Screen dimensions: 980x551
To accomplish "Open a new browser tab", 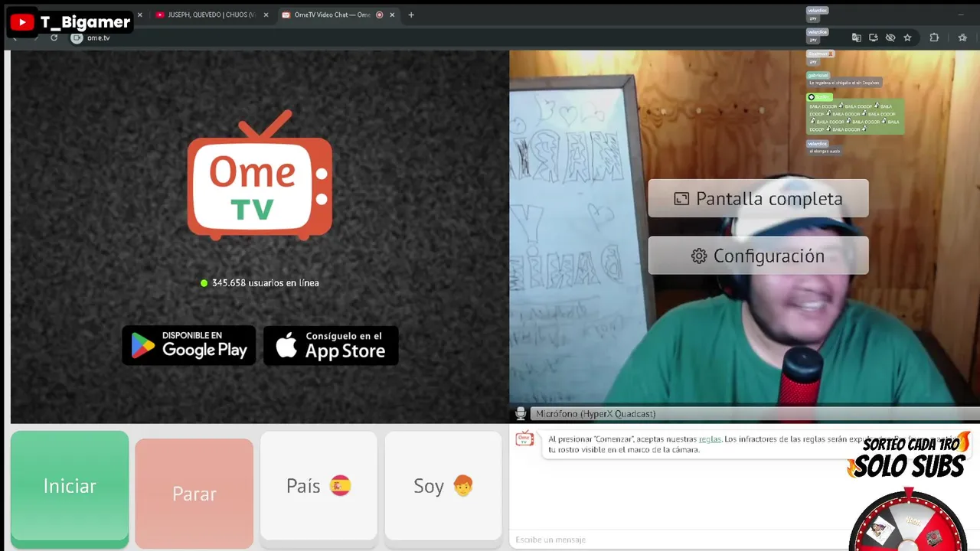I will (411, 15).
